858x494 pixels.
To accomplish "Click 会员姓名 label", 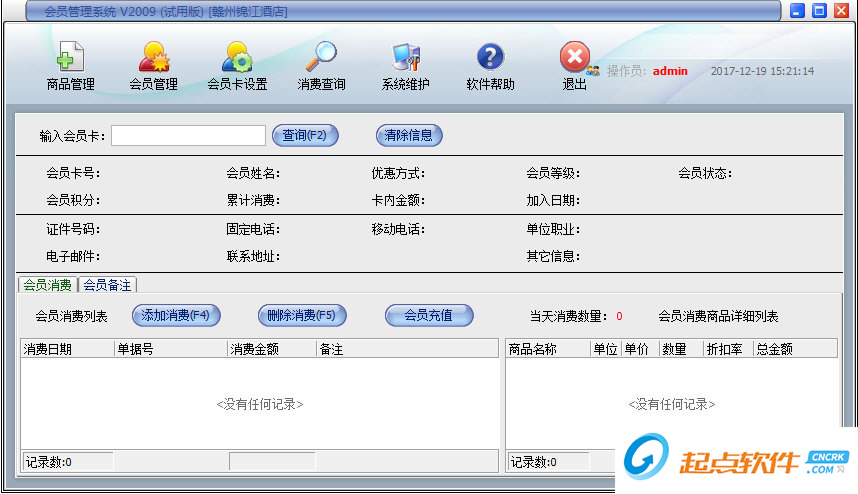I will click(253, 173).
